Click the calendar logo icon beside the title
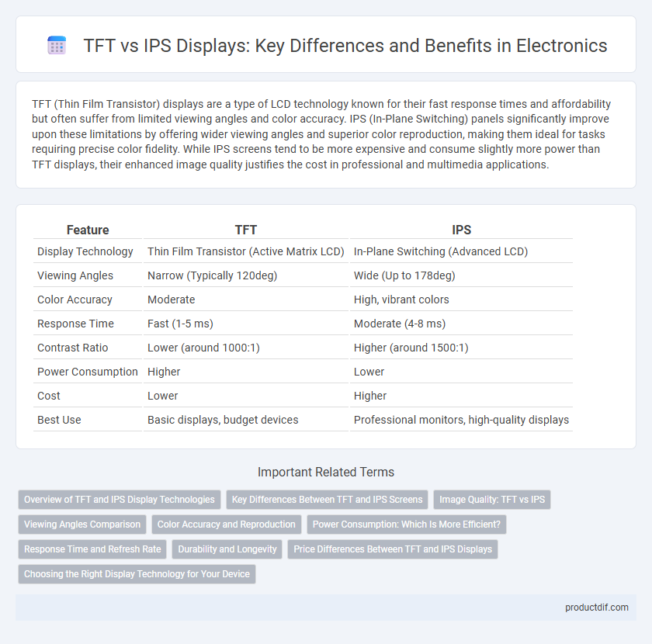 coord(57,45)
